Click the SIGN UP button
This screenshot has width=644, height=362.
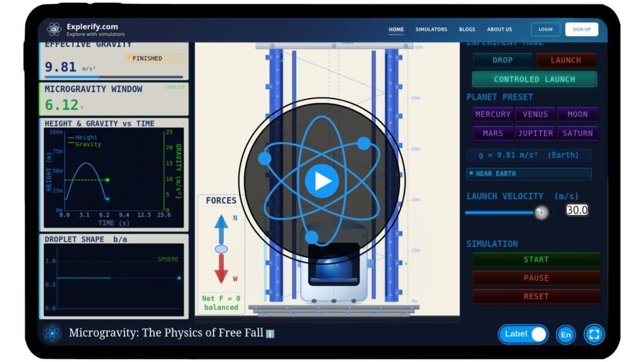coord(581,30)
